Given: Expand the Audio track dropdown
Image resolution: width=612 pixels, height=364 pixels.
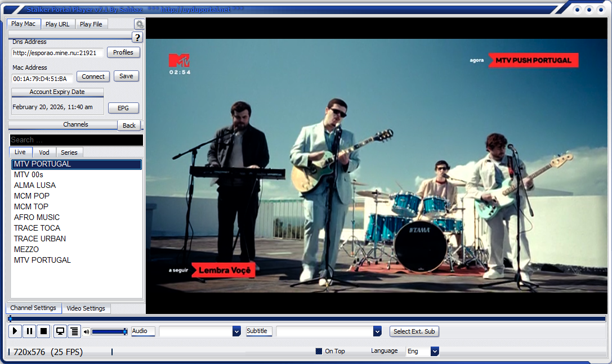Looking at the screenshot, I should 236,331.
